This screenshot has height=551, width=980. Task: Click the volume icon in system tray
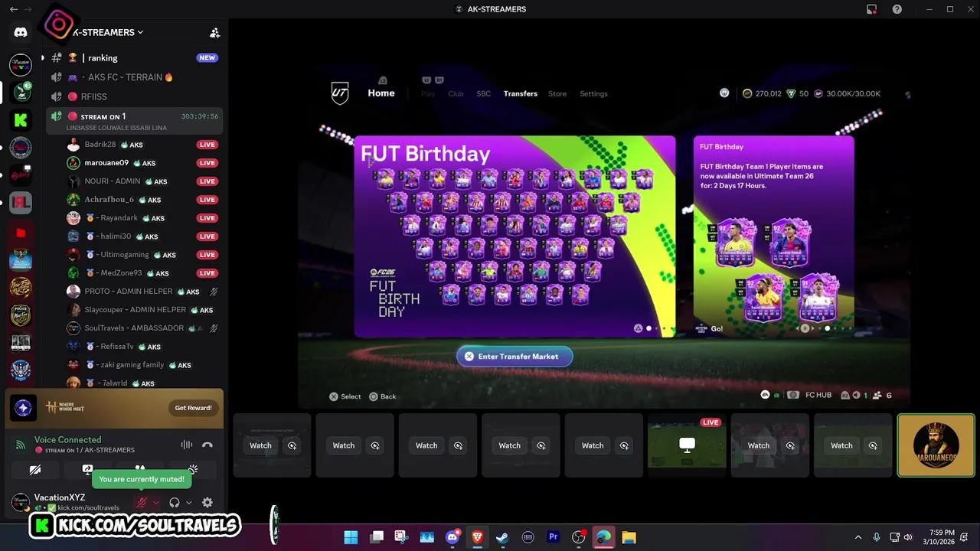[908, 537]
